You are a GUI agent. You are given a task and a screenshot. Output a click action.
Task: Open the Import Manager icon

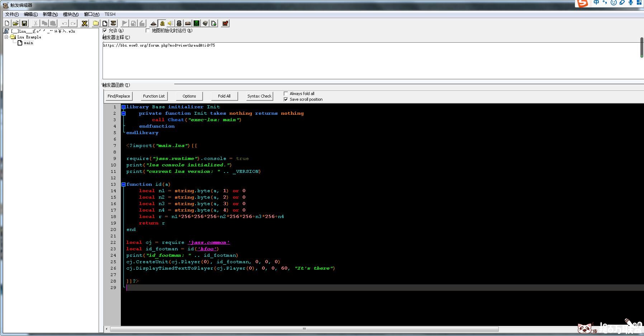click(214, 23)
